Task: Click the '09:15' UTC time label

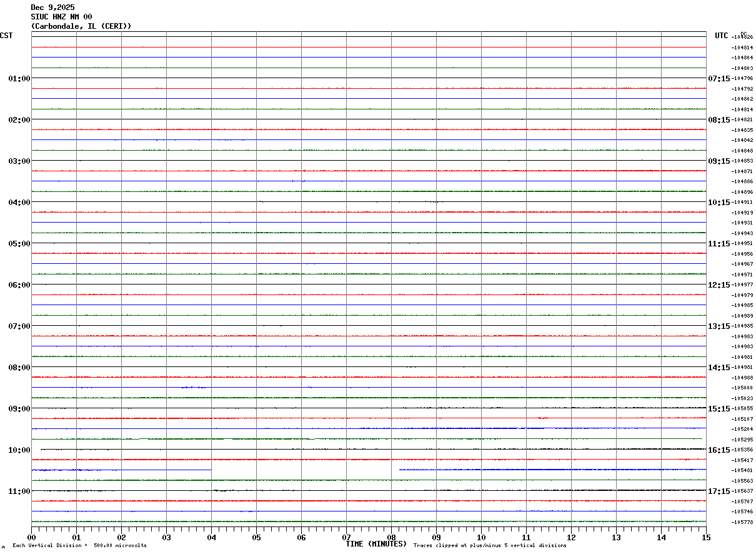Action: pyautogui.click(x=719, y=161)
